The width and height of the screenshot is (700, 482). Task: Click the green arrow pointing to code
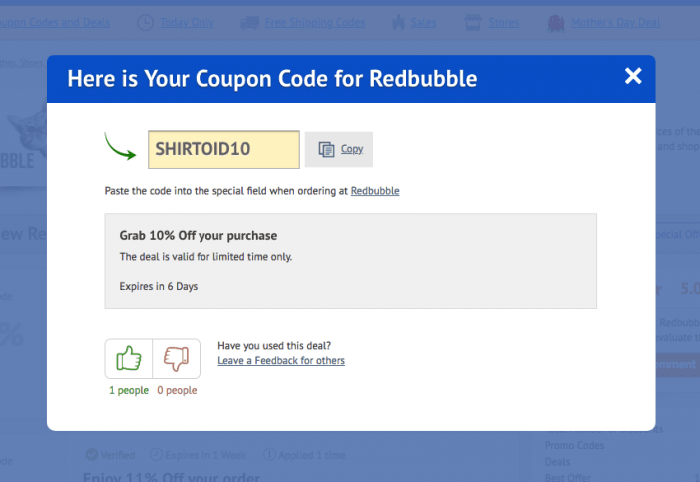tap(120, 146)
